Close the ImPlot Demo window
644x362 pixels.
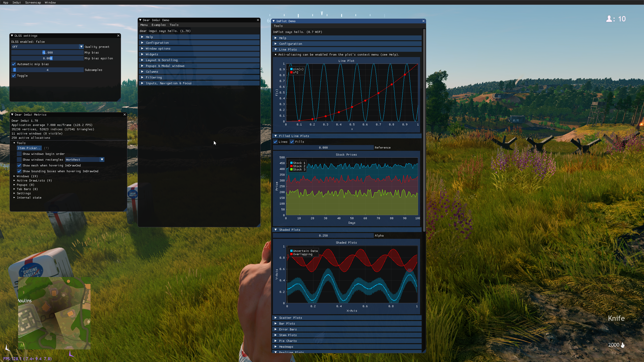(x=423, y=21)
